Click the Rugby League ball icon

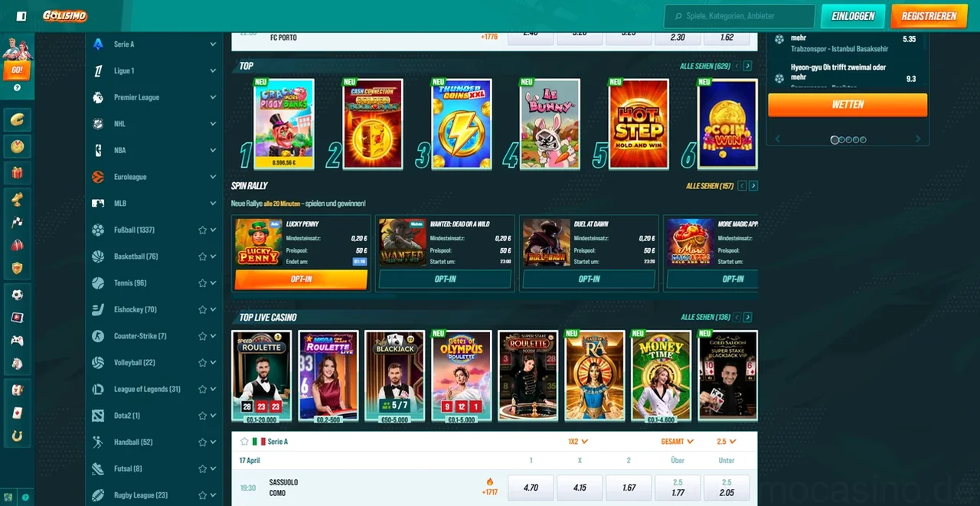point(98,495)
